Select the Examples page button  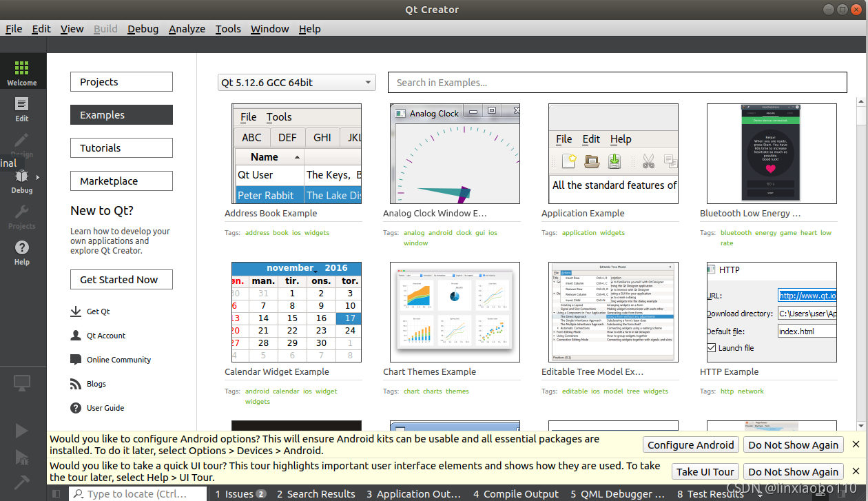click(x=121, y=115)
